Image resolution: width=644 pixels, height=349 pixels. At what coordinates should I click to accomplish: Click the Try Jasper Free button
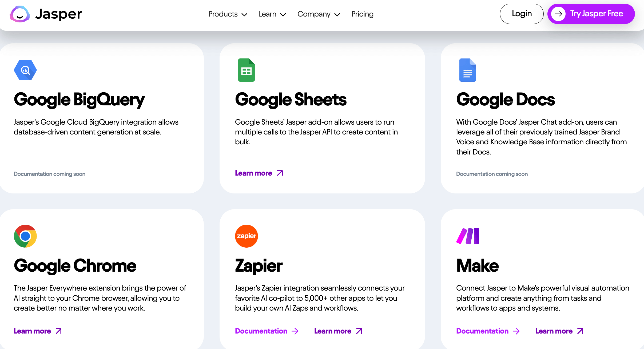[591, 14]
